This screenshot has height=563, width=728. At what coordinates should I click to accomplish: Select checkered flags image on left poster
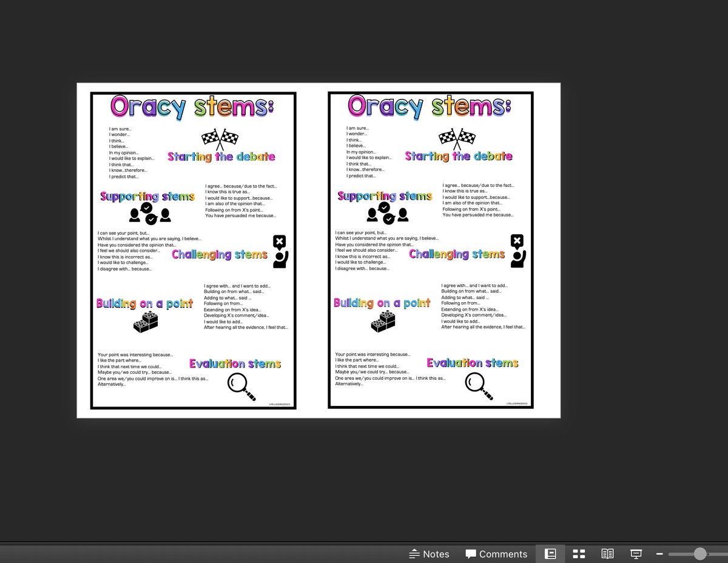[x=220, y=138]
